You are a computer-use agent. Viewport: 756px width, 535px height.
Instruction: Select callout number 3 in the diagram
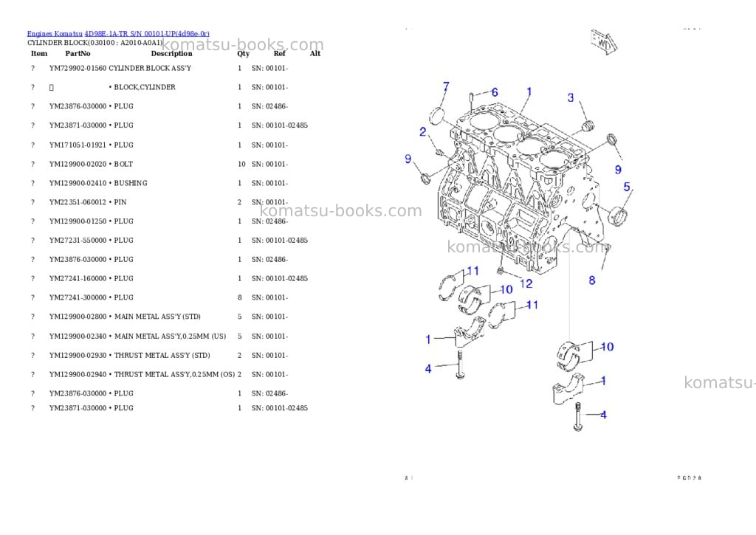pyautogui.click(x=571, y=98)
